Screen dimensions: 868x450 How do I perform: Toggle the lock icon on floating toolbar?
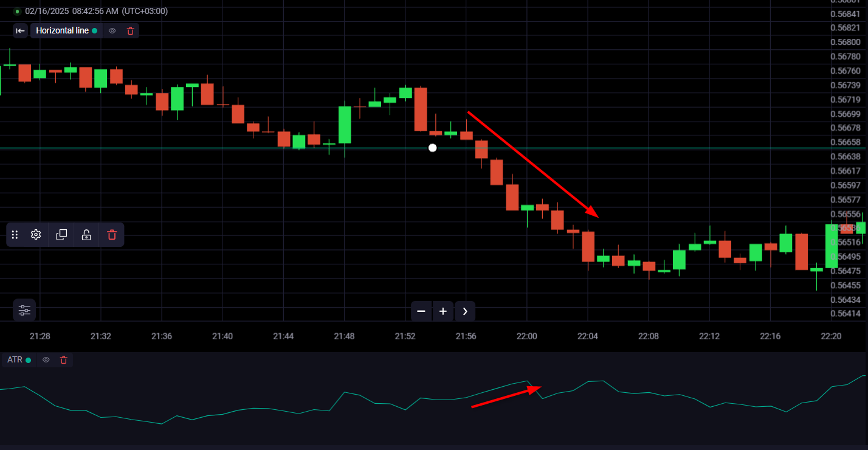tap(86, 235)
